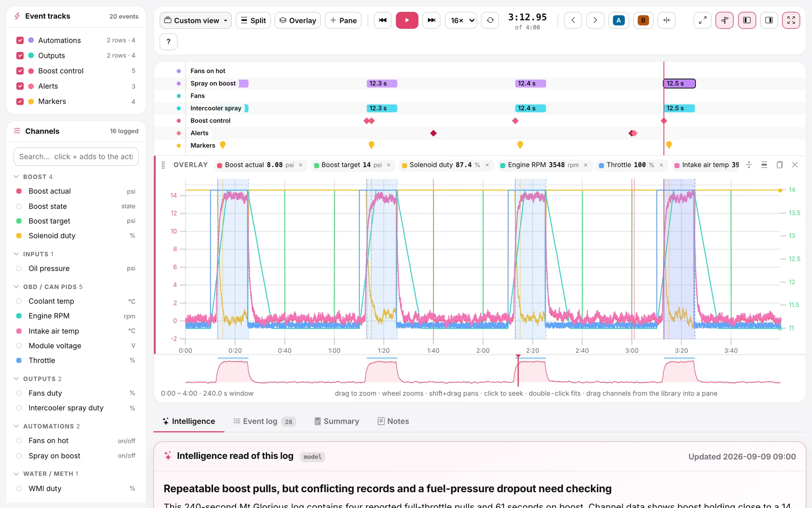Click the model tag badge
Image resolution: width=812 pixels, height=508 pixels.
pos(313,457)
